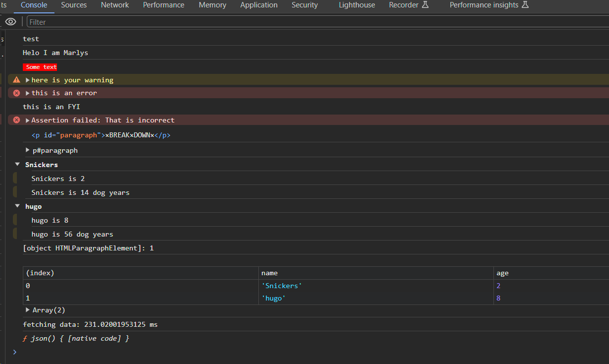The height and width of the screenshot is (364, 609).
Task: Click the 'hugo is 56 dog years' line
Action: click(x=72, y=234)
